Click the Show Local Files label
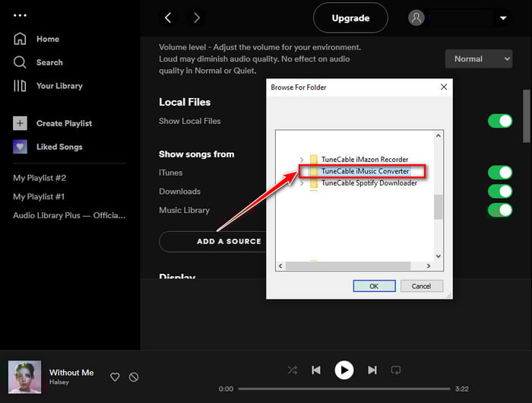Image resolution: width=532 pixels, height=403 pixels. [190, 121]
